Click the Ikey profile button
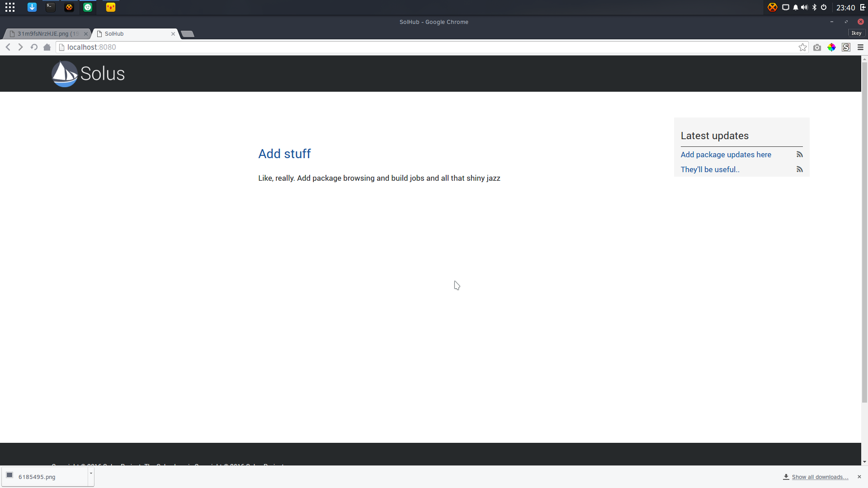The width and height of the screenshot is (868, 488). (x=856, y=33)
